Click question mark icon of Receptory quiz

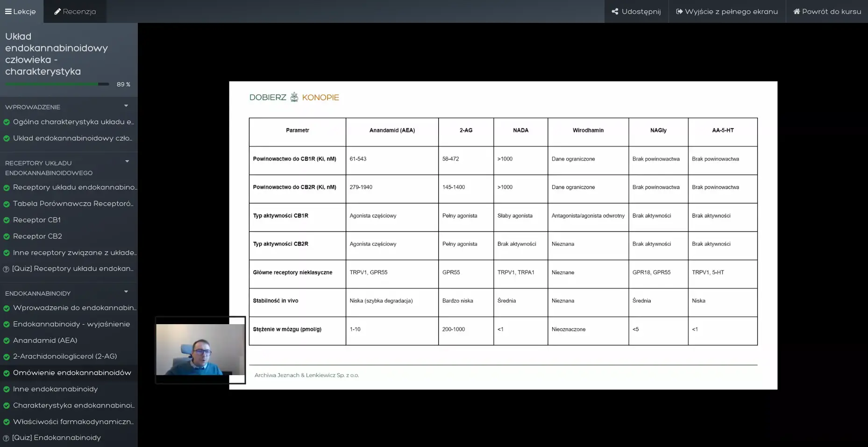6,269
